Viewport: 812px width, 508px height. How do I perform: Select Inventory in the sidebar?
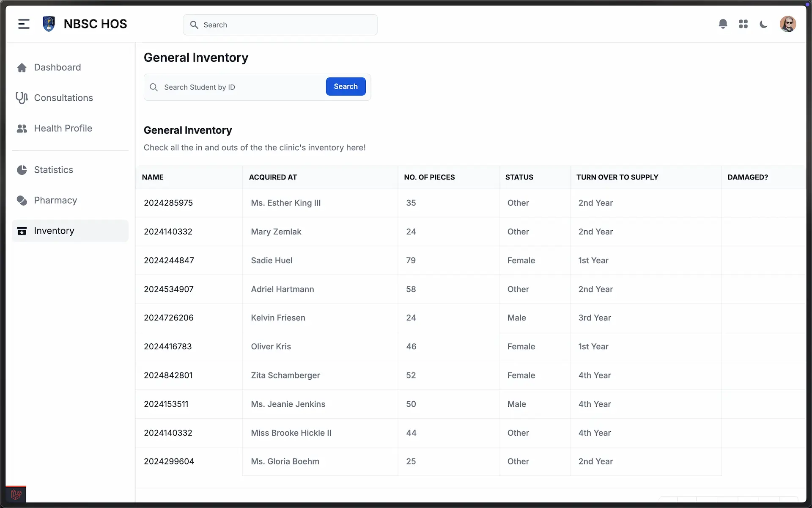coord(70,231)
